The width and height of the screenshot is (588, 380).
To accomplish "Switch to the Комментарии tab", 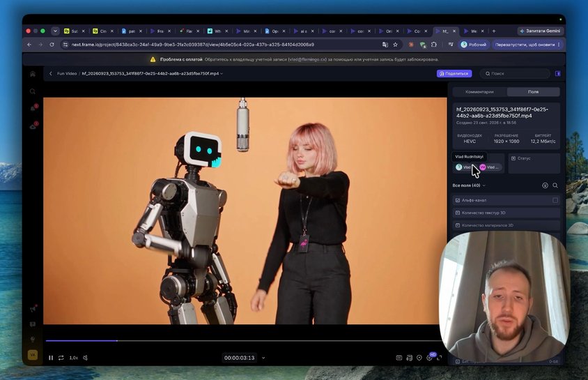I will point(479,91).
